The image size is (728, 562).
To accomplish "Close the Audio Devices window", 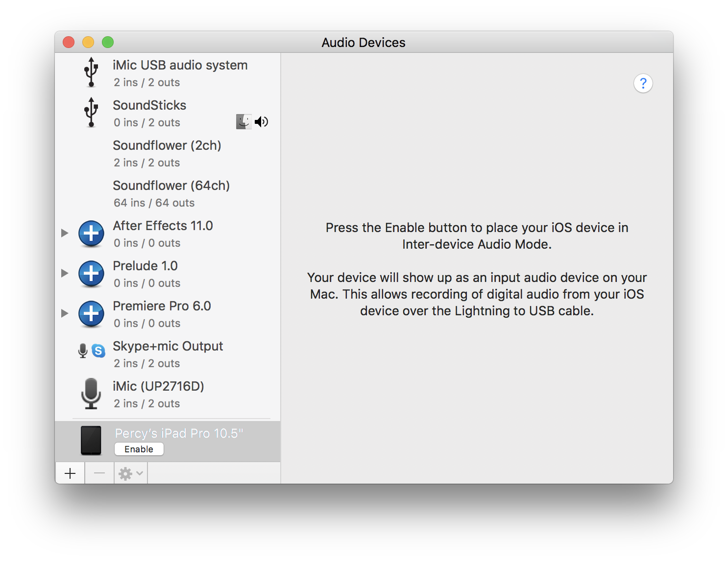I will click(69, 42).
